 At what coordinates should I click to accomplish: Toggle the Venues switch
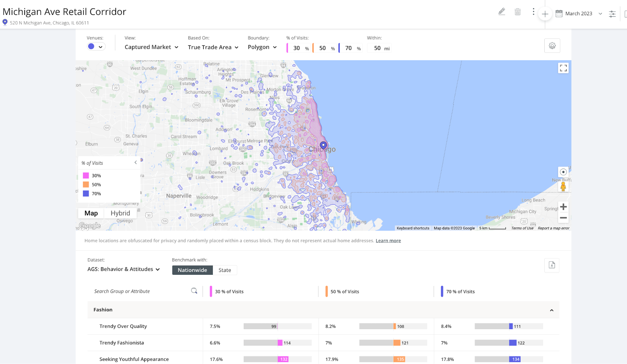click(x=96, y=46)
